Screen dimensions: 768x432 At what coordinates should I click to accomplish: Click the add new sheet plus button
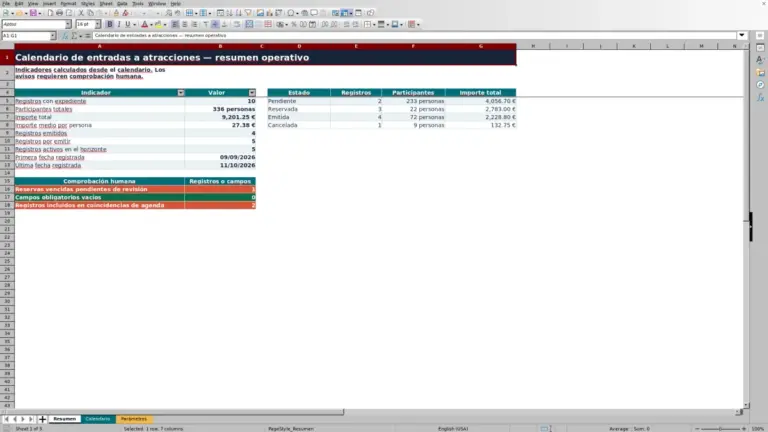pos(42,419)
